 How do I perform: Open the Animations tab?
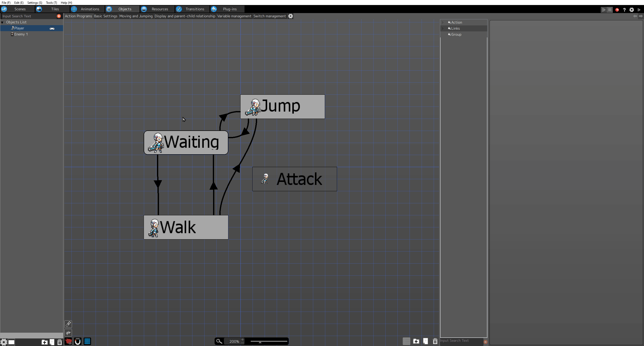pyautogui.click(x=90, y=9)
